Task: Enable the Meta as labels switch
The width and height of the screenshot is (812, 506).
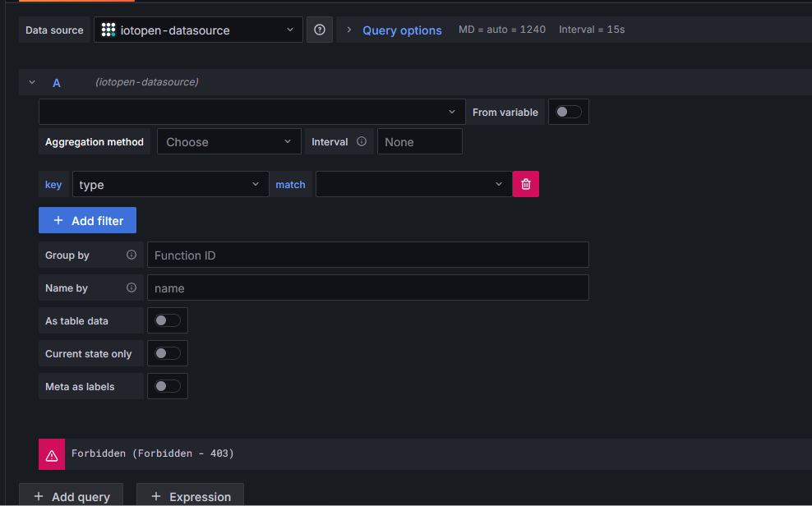Action: click(168, 387)
